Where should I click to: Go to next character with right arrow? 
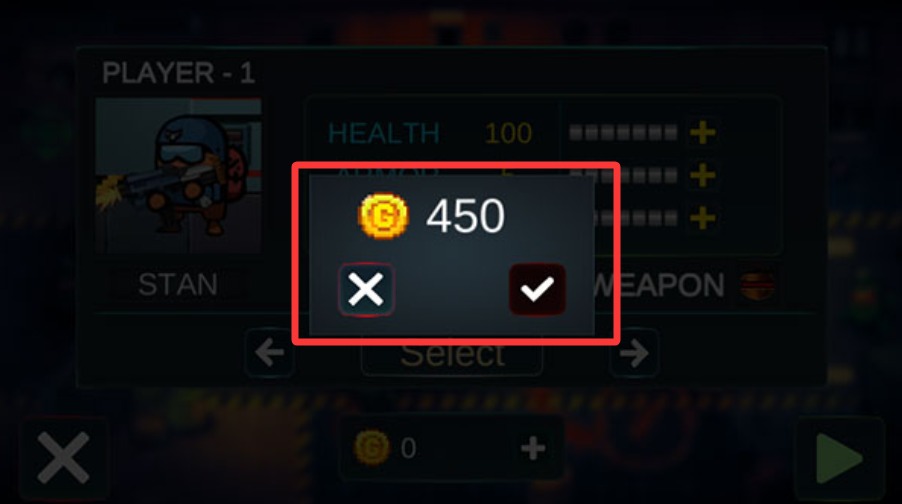click(x=634, y=353)
